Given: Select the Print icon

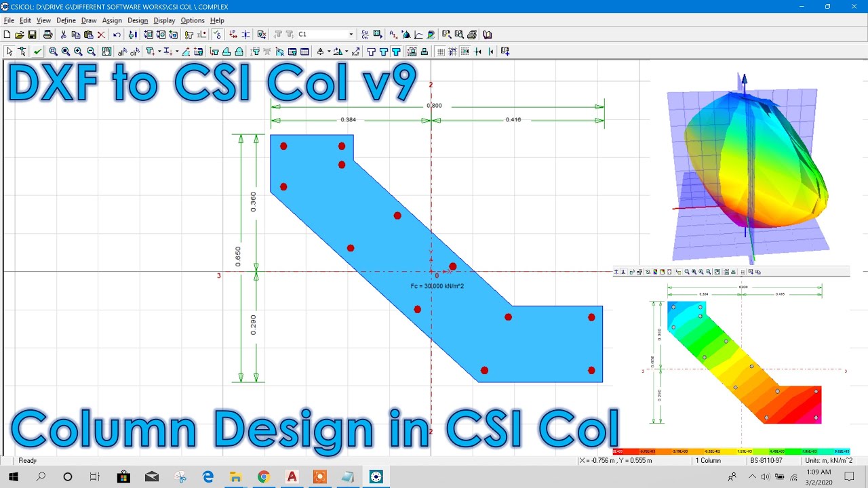Looking at the screenshot, I should pos(47,34).
